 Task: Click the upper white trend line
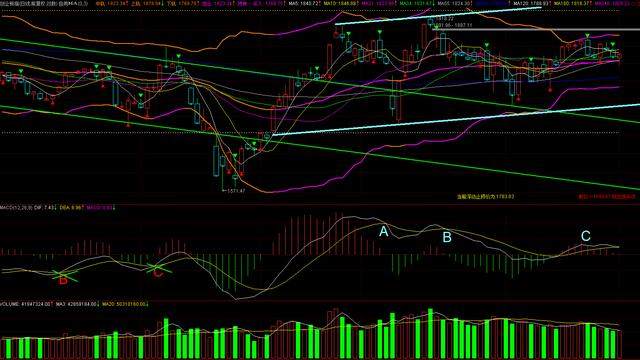click(438, 16)
